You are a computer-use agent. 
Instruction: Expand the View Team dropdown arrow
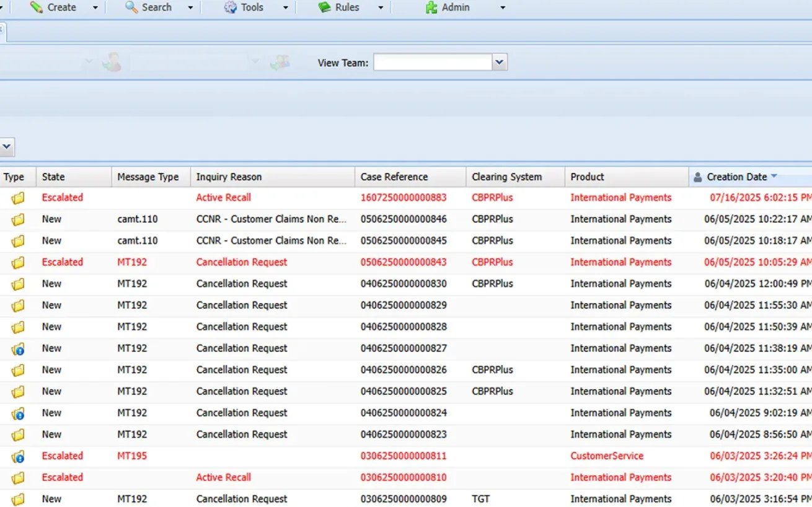coord(500,62)
